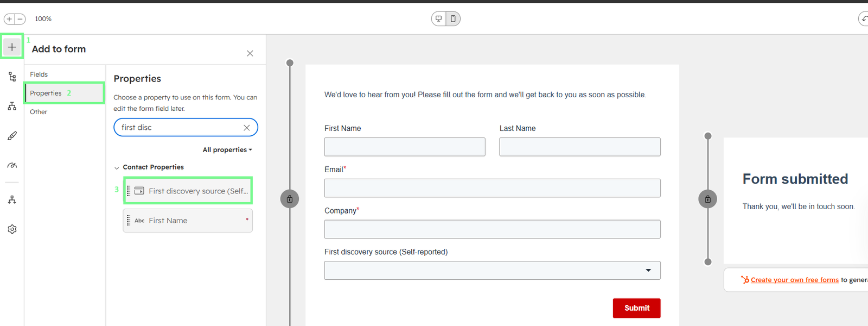The image size is (868, 326).
Task: Select First discovery source property
Action: (188, 191)
